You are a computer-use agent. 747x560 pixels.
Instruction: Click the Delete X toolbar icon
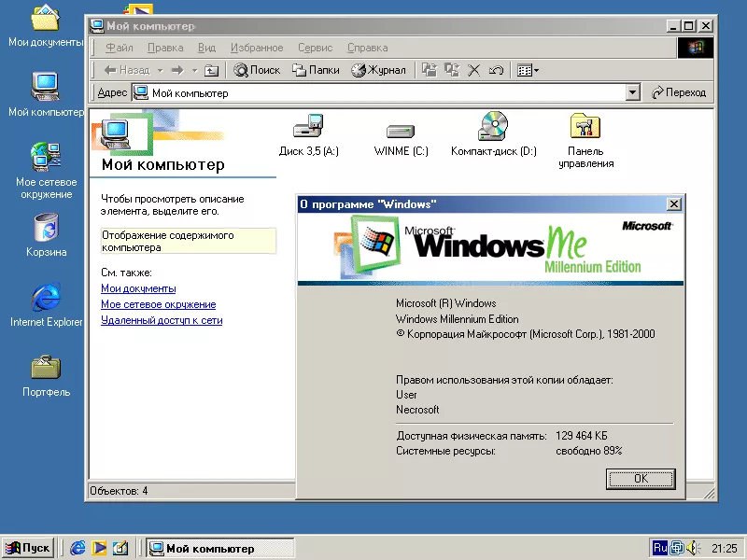pos(473,71)
